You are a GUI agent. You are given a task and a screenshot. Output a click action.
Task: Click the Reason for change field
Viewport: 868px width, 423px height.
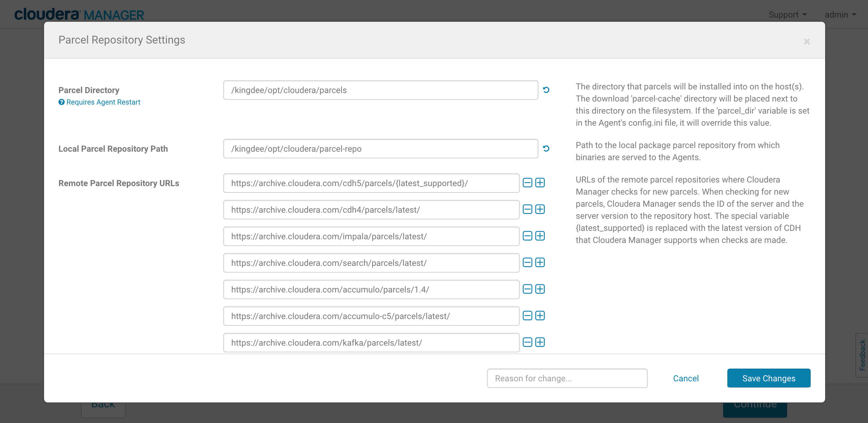(567, 378)
